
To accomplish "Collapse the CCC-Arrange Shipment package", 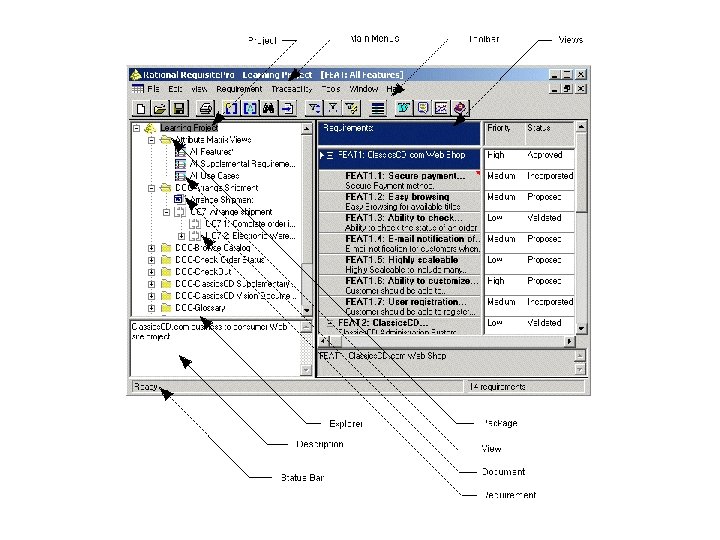I will coord(152,188).
